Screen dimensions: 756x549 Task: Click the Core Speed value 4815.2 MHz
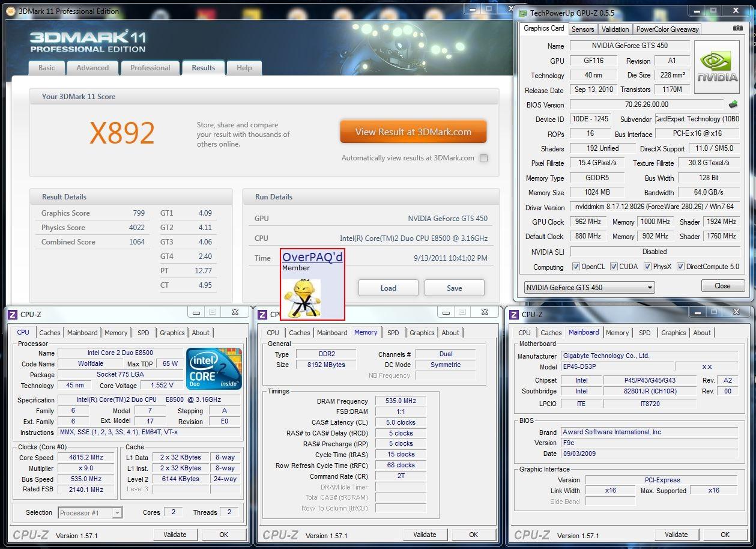[86, 457]
